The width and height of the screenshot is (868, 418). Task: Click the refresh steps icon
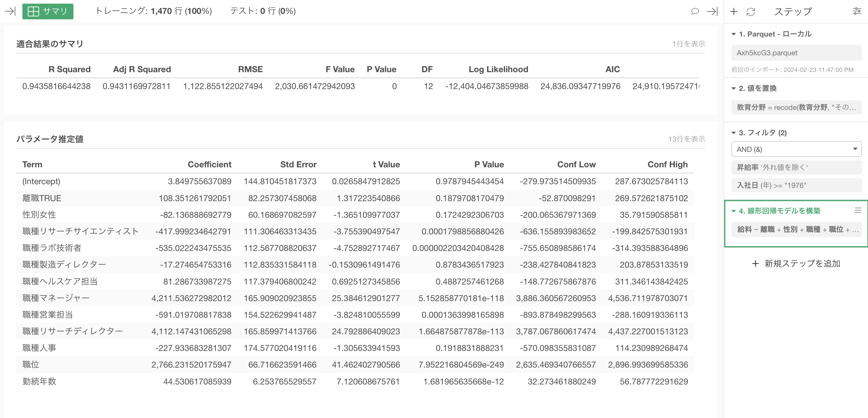[750, 11]
